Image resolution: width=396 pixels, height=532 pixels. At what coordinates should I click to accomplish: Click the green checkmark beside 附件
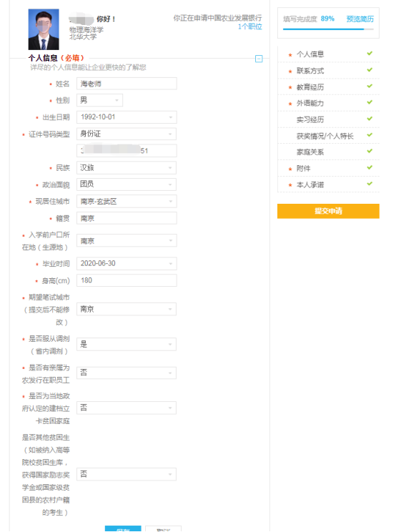tap(370, 167)
